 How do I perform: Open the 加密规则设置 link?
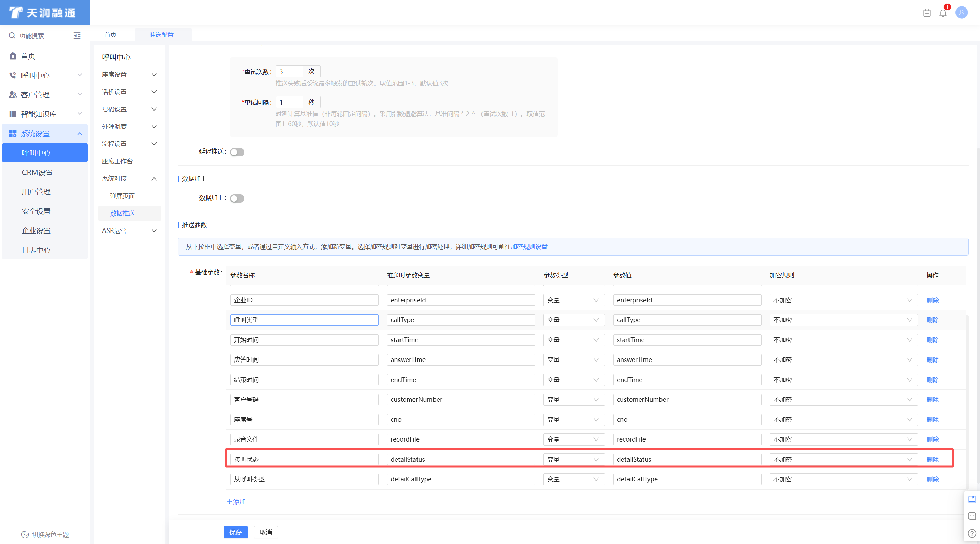click(529, 247)
